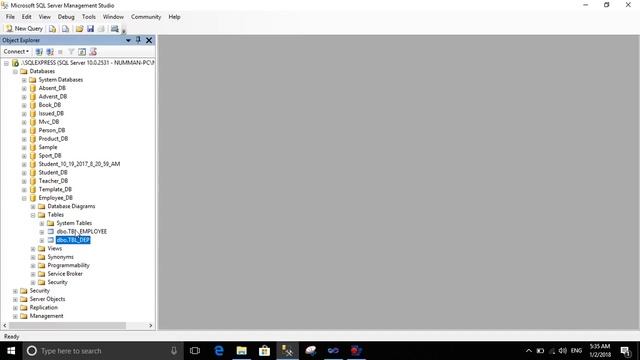
Task: Expand the dbo.TBL_EMPLOYEE table node
Action: [x=42, y=231]
